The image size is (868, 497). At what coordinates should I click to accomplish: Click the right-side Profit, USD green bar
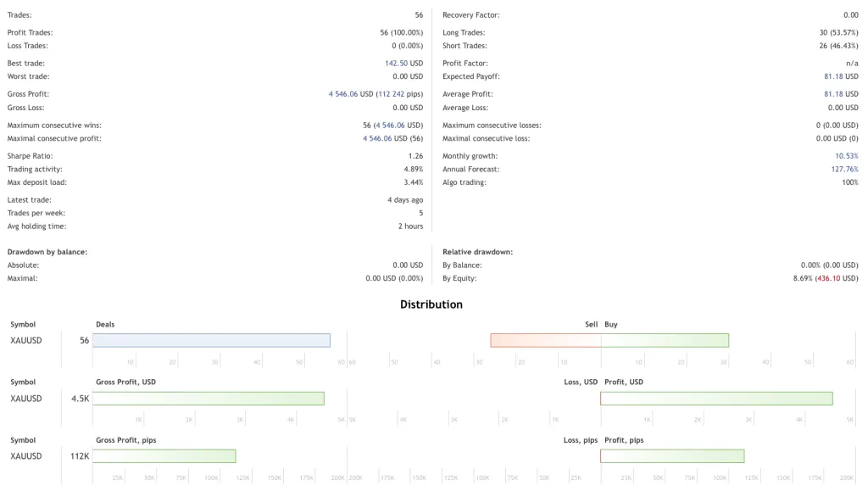pos(716,399)
